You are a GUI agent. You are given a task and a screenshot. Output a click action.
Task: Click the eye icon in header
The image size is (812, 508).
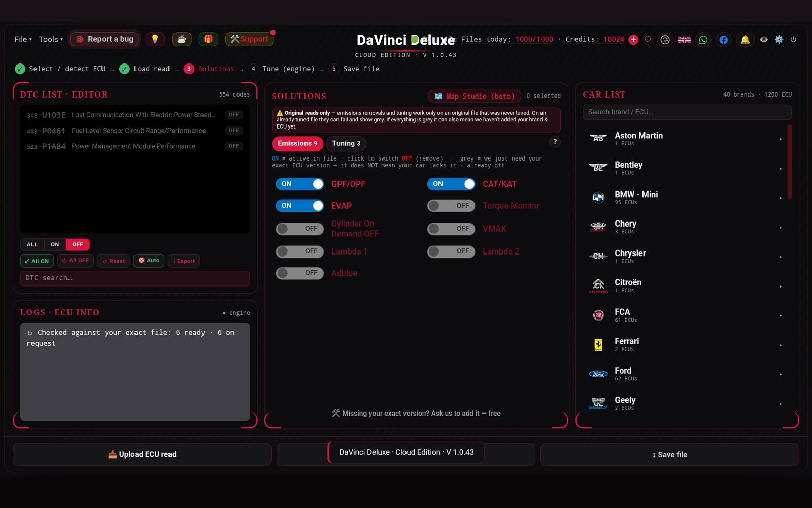tap(764, 39)
